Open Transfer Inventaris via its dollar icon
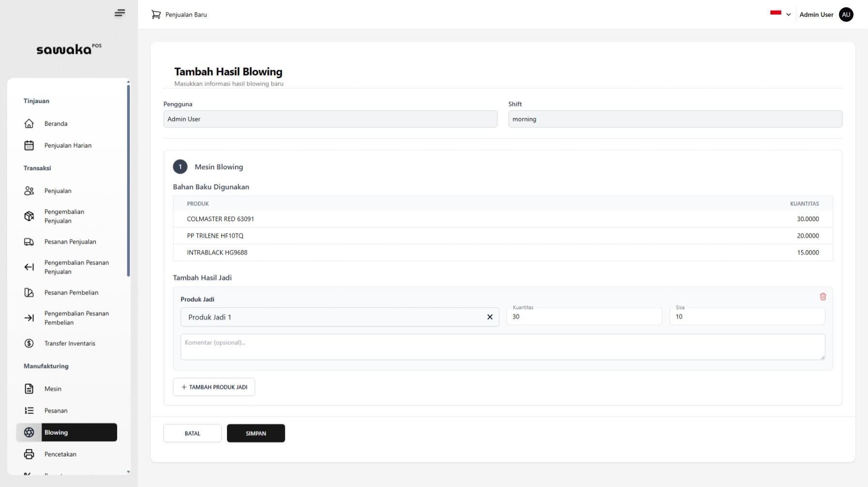Screen dimensions: 868x487 pyautogui.click(x=29, y=343)
